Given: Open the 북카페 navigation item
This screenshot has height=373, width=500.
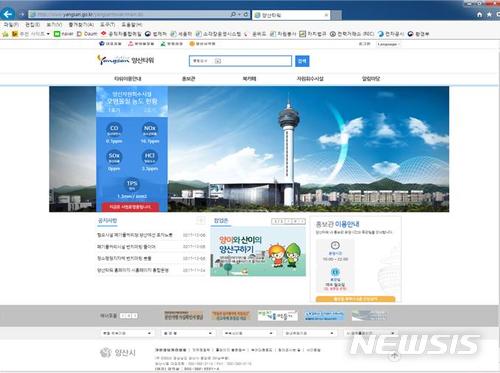Looking at the screenshot, I should click(249, 79).
